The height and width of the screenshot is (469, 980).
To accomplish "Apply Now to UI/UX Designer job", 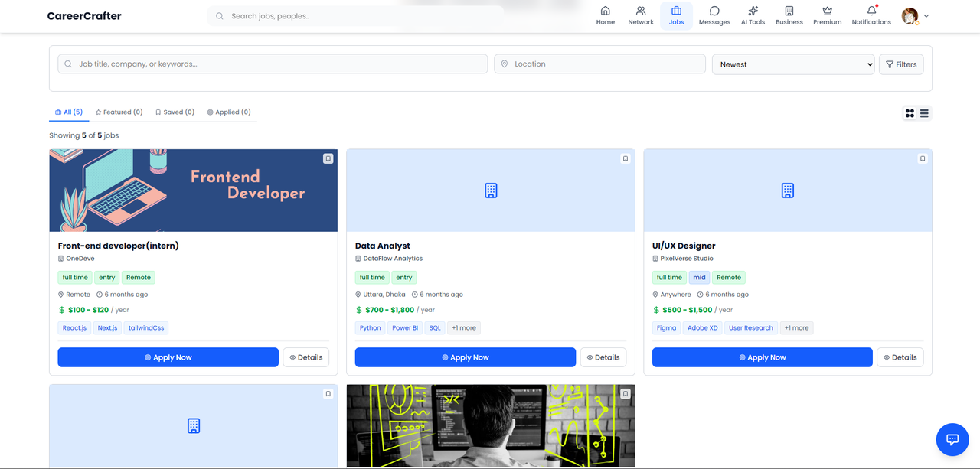I will pyautogui.click(x=763, y=357).
